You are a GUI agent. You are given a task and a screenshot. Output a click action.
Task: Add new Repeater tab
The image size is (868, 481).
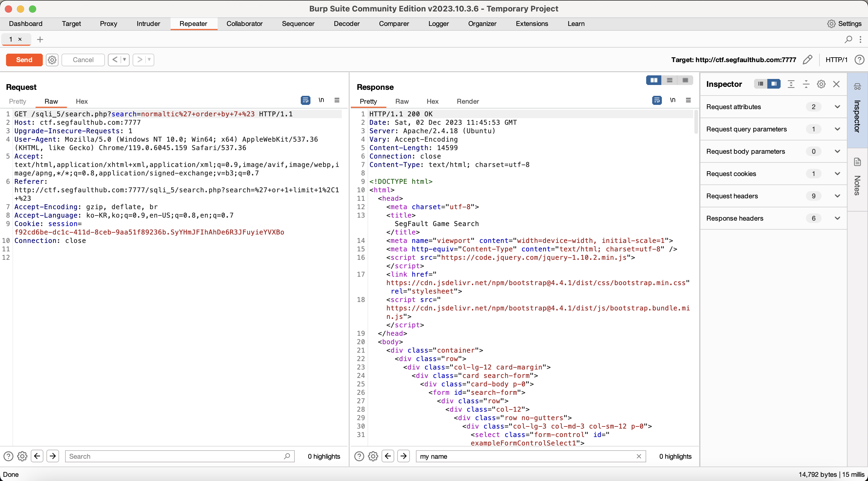point(40,39)
